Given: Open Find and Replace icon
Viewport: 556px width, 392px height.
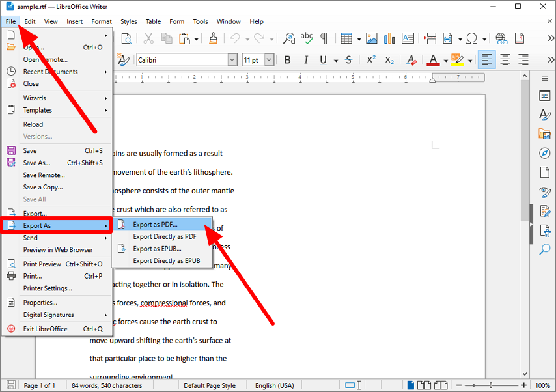Looking at the screenshot, I should [x=289, y=38].
